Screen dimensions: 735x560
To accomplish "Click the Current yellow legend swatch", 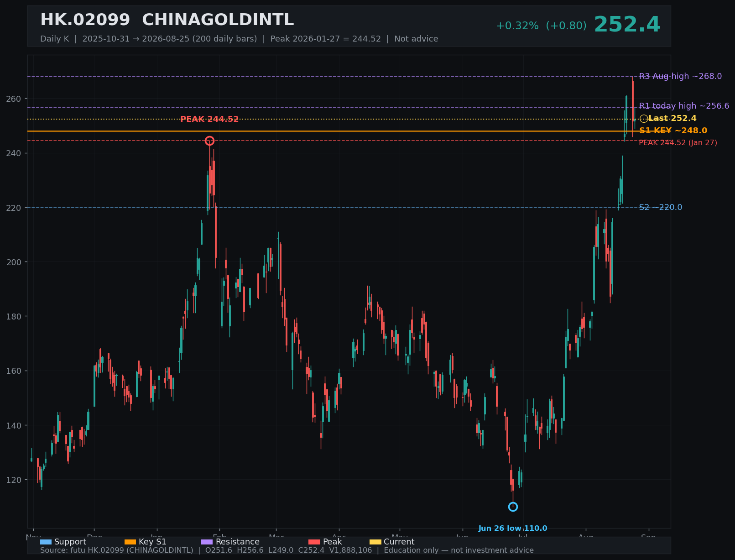I will (x=375, y=542).
